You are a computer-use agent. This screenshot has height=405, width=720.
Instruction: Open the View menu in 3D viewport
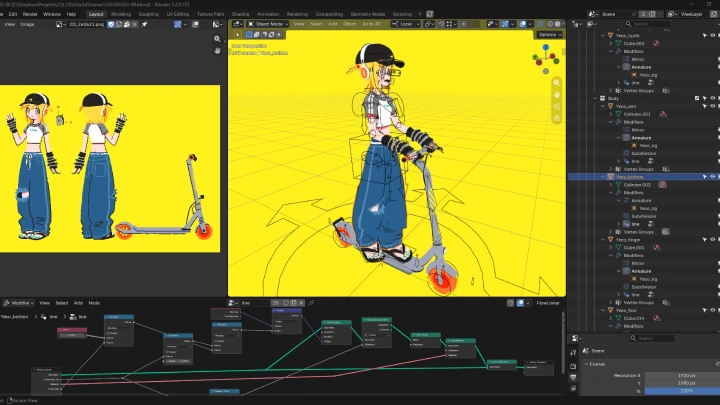(299, 24)
